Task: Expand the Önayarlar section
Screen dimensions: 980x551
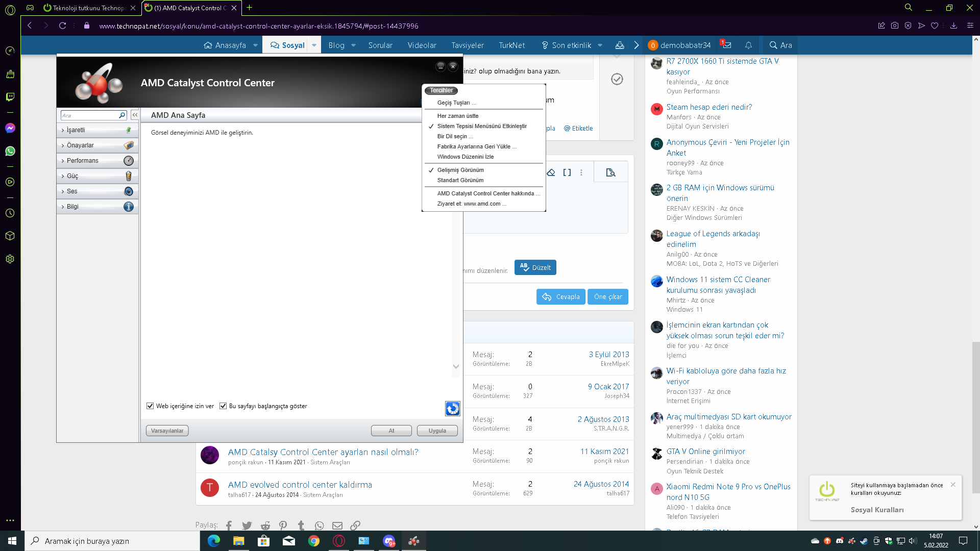Action: [x=80, y=145]
